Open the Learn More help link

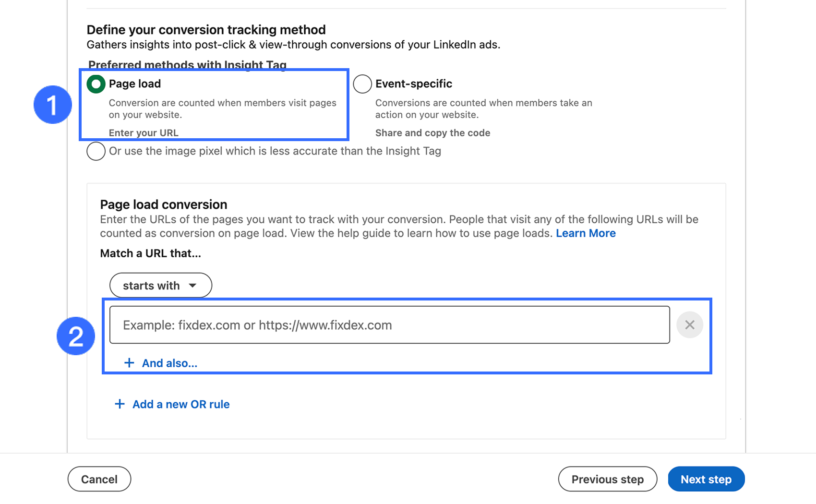(586, 233)
